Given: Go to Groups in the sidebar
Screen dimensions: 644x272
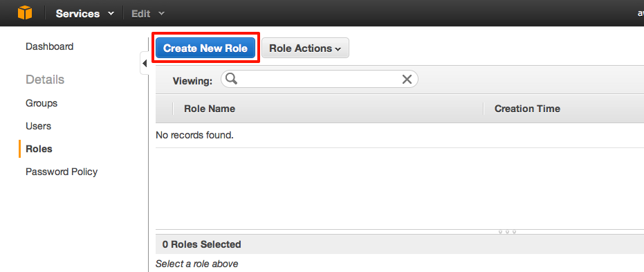Looking at the screenshot, I should click(x=42, y=103).
